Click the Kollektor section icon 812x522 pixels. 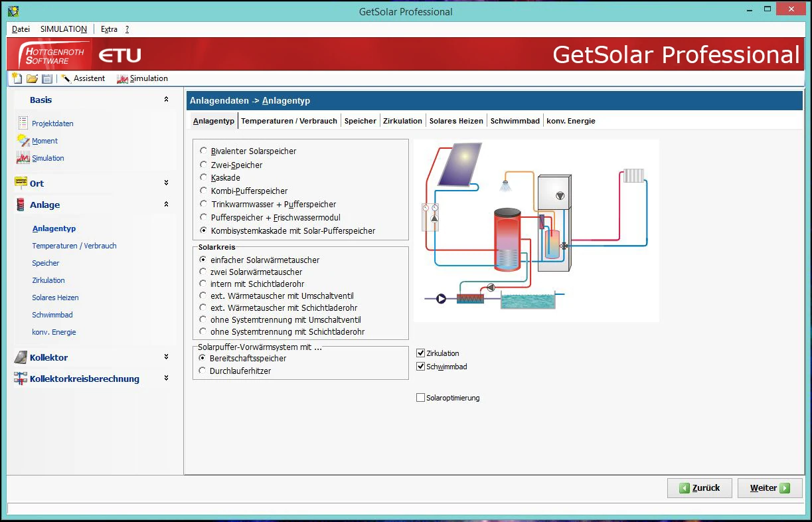[21, 357]
